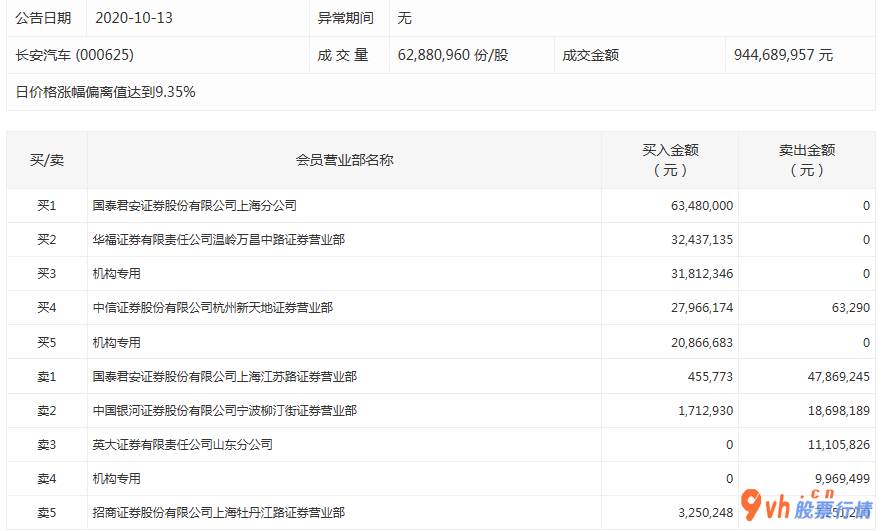Click the 成交量 label
Image resolution: width=883 pixels, height=531 pixels.
tap(343, 55)
